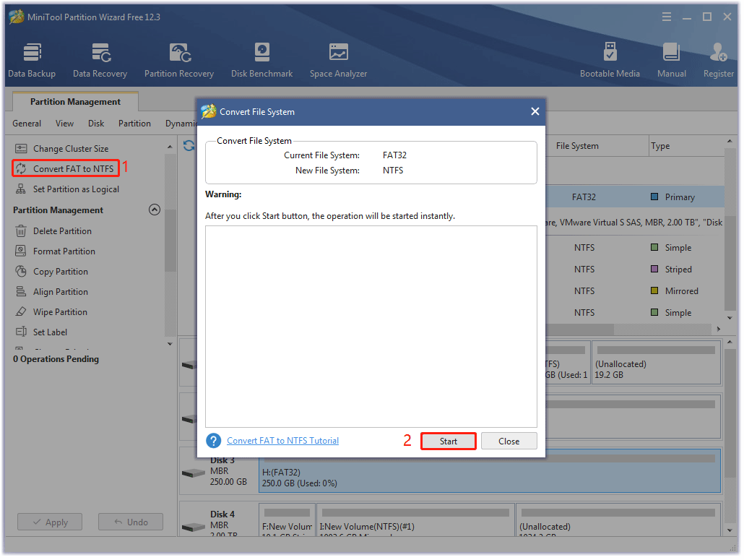Open the hamburger menu in the title bar
The height and width of the screenshot is (560, 744).
[666, 16]
